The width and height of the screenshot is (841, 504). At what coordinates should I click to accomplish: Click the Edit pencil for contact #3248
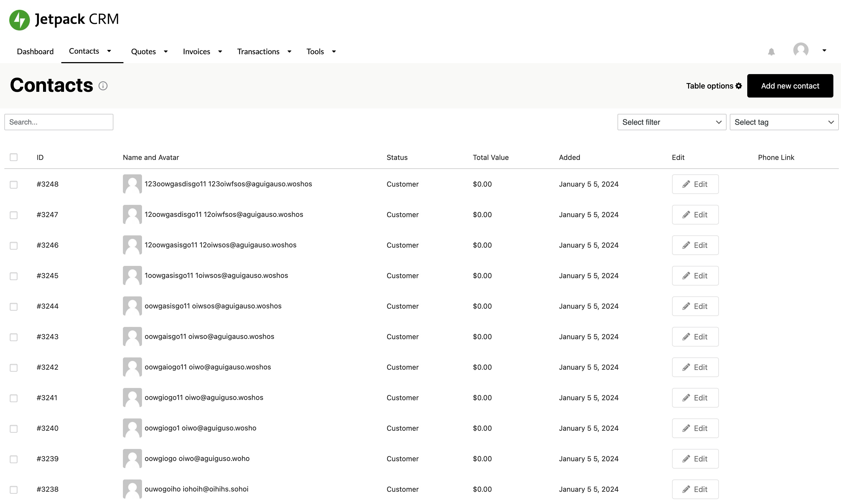click(686, 184)
